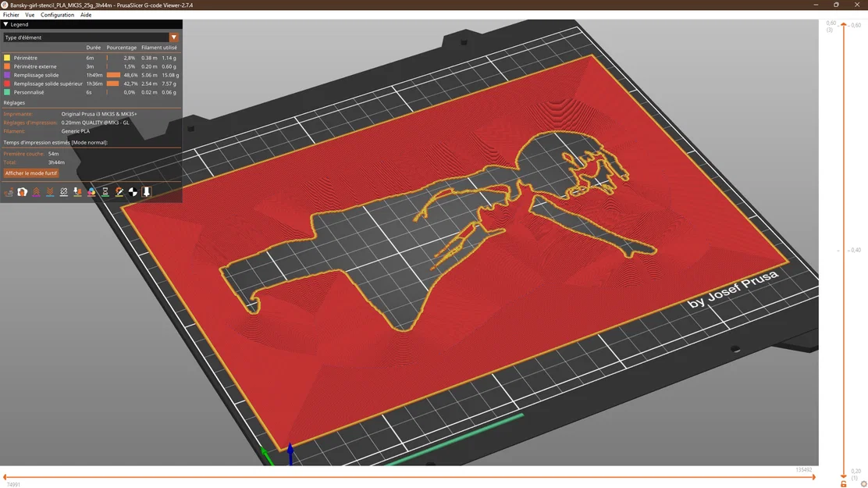Screen dimensions: 868x488
Task: Click the Durée column header
Action: [94, 48]
